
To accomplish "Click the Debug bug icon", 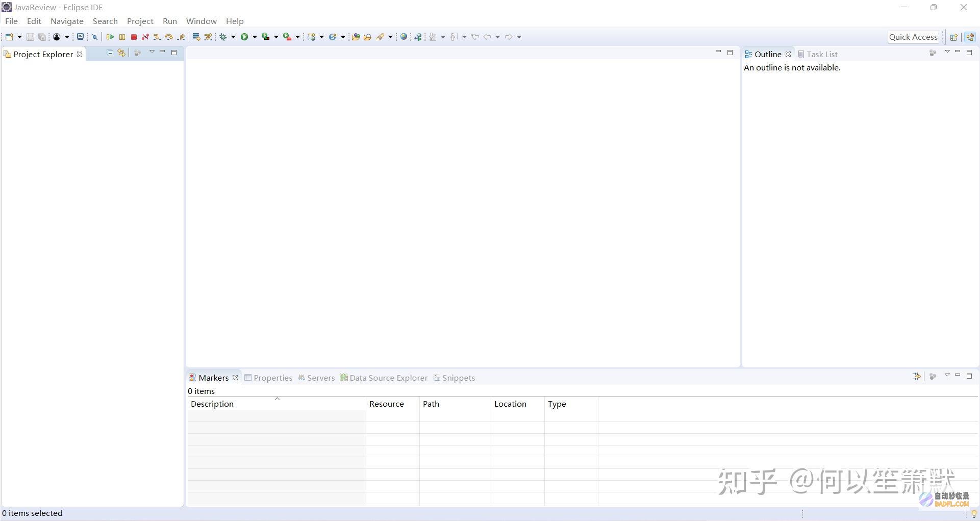I will [x=223, y=37].
